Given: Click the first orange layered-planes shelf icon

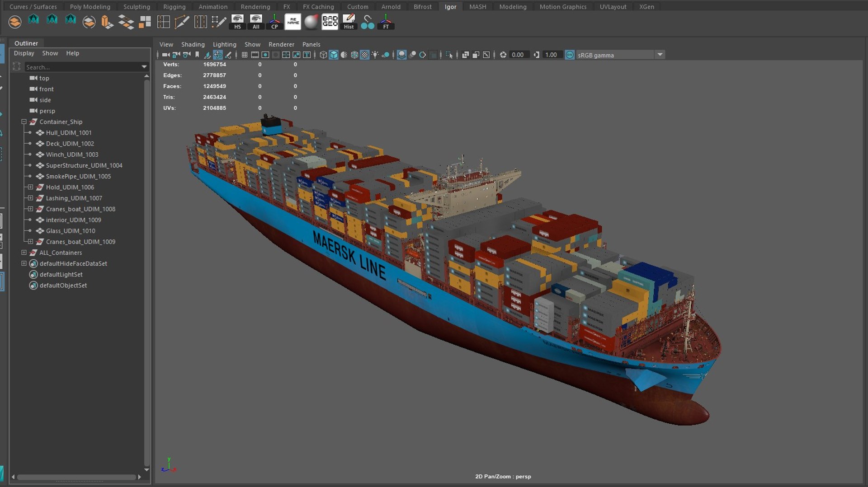Looking at the screenshot, I should [x=15, y=22].
